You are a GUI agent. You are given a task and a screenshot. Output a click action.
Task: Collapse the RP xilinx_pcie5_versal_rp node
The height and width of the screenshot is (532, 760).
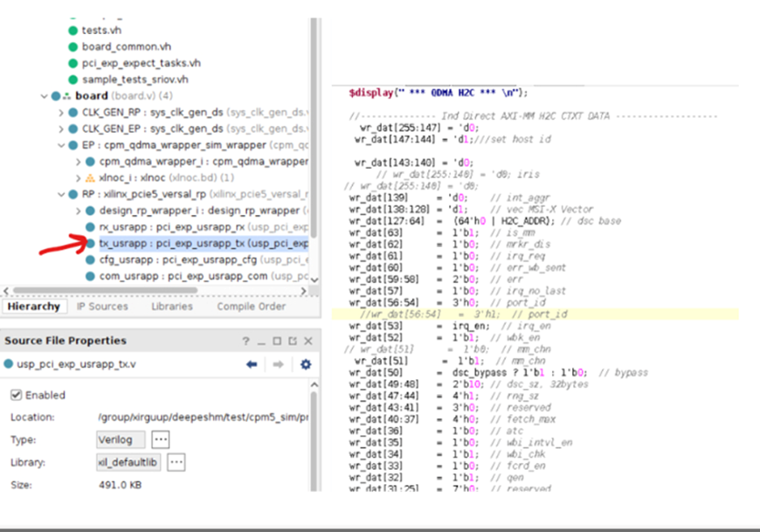(61, 194)
